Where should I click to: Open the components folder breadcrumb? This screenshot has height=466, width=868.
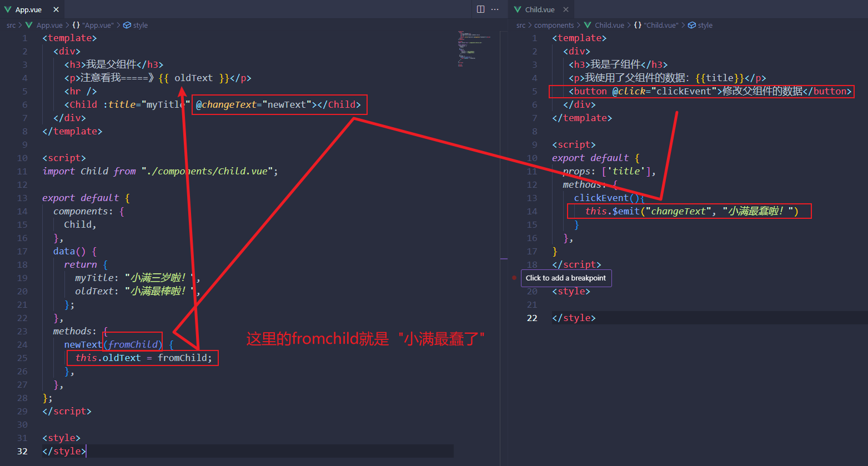click(x=554, y=25)
